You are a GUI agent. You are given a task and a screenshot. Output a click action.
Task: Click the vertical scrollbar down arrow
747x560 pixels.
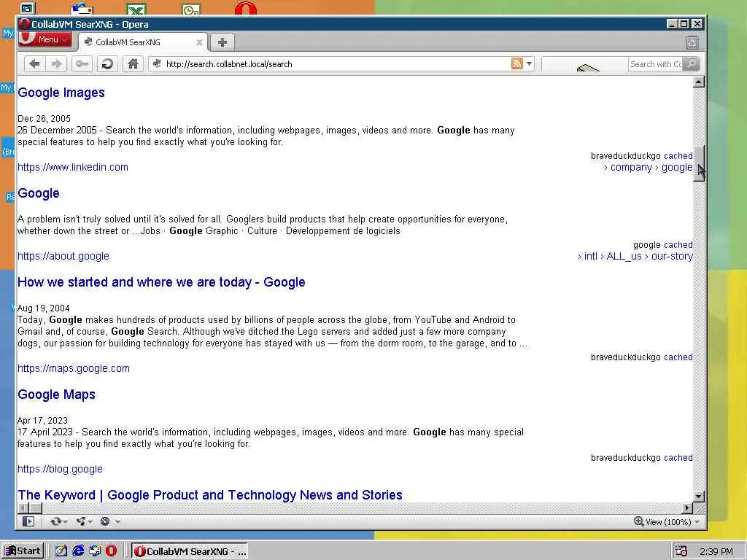[698, 496]
